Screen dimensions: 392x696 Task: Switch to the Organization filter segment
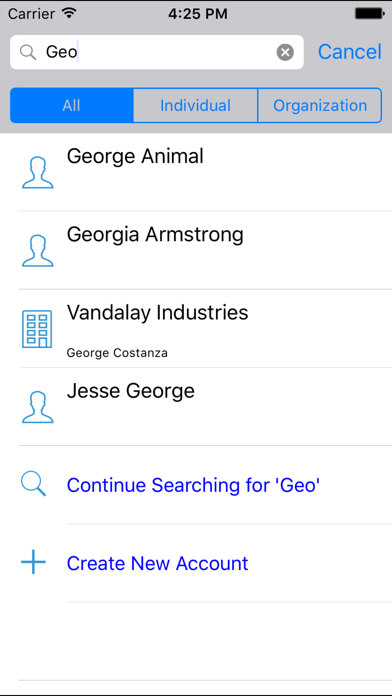(320, 105)
